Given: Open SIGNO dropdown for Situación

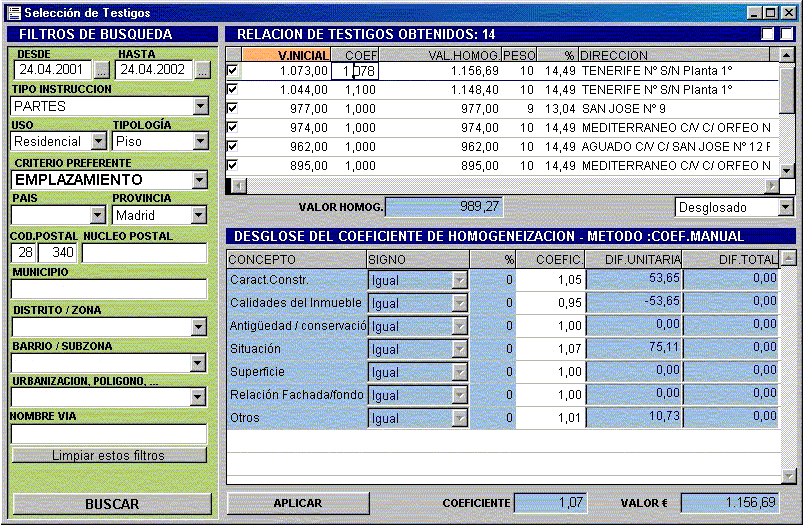Looking at the screenshot, I should pos(460,349).
